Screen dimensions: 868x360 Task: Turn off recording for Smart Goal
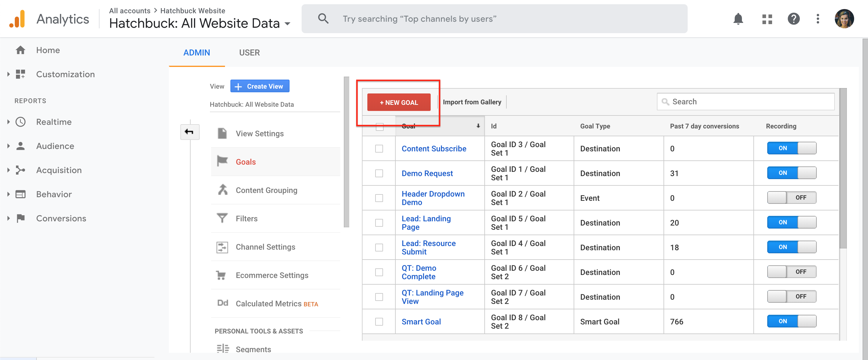pos(791,321)
